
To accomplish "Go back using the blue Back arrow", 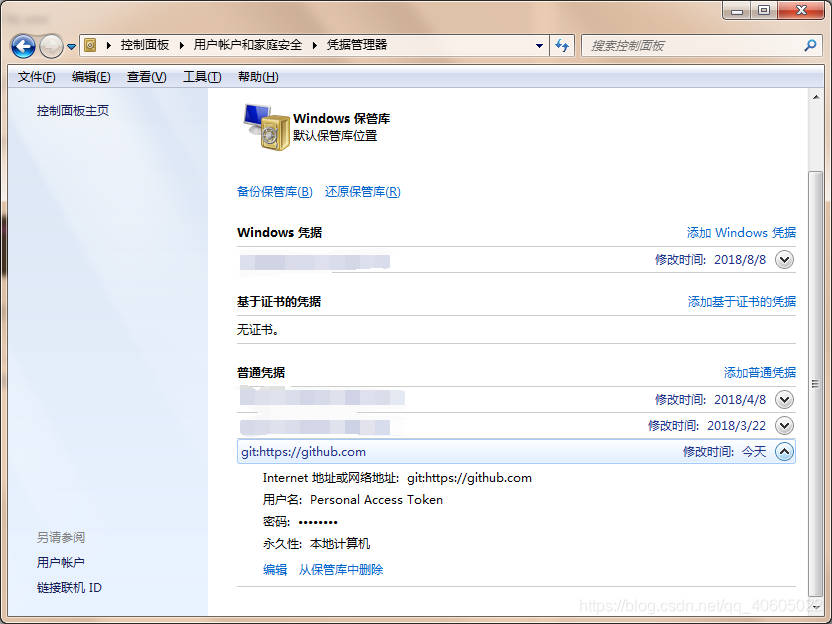I will coord(23,46).
